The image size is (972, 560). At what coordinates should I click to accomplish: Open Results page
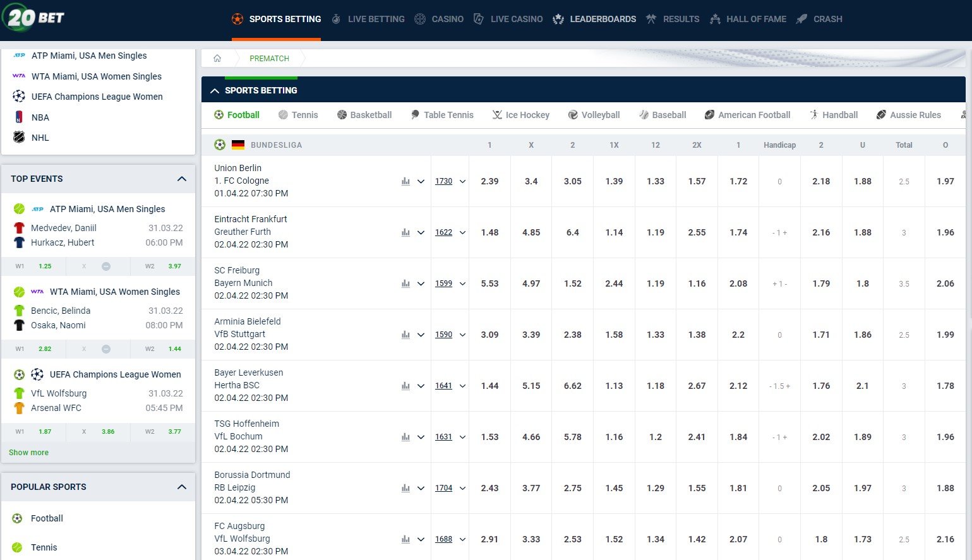coord(673,19)
